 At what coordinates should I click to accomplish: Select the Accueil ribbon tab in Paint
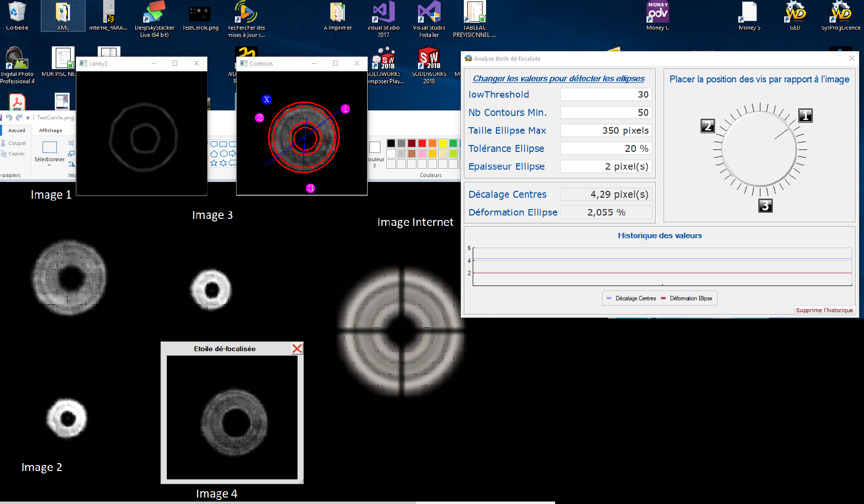click(17, 131)
